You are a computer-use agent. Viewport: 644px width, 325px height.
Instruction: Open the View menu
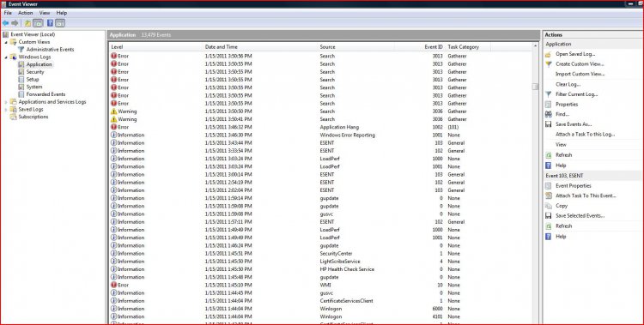45,13
